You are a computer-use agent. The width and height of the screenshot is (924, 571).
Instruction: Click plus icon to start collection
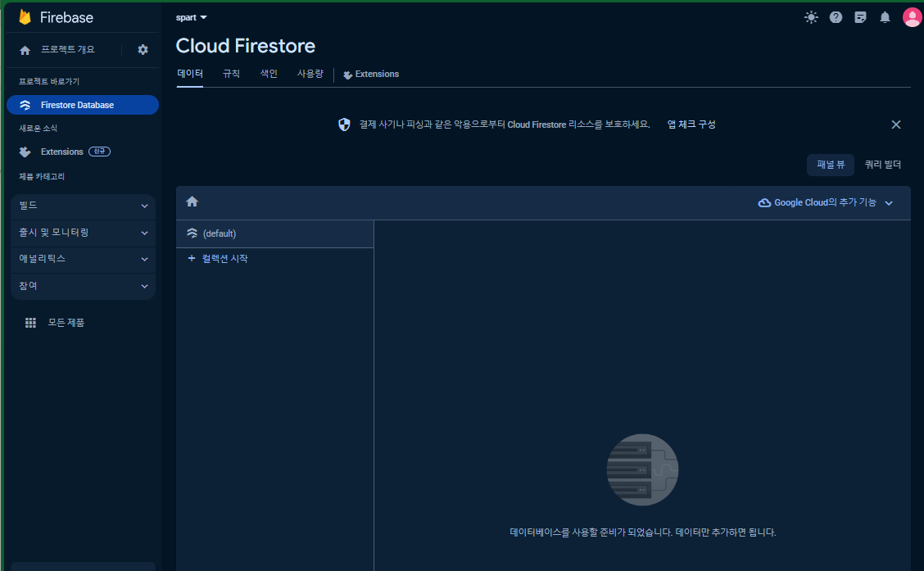(x=192, y=258)
